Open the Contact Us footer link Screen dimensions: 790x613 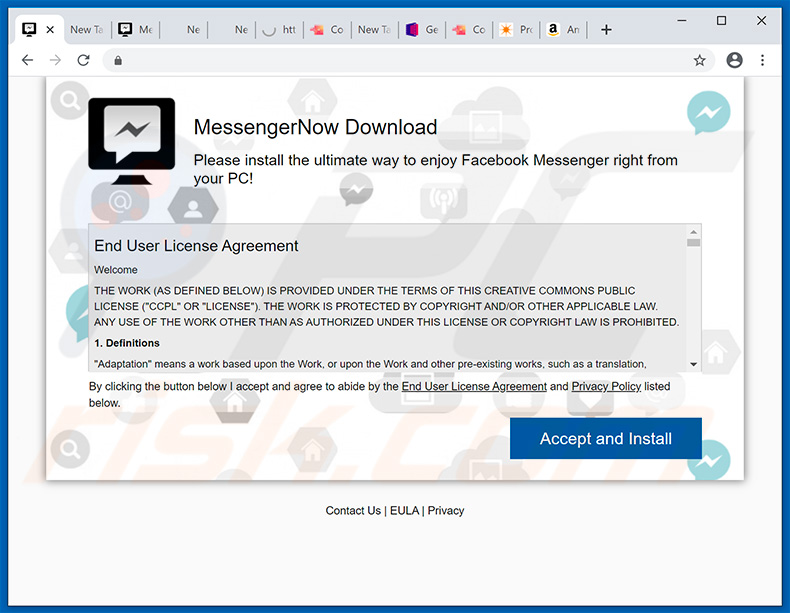pos(353,510)
